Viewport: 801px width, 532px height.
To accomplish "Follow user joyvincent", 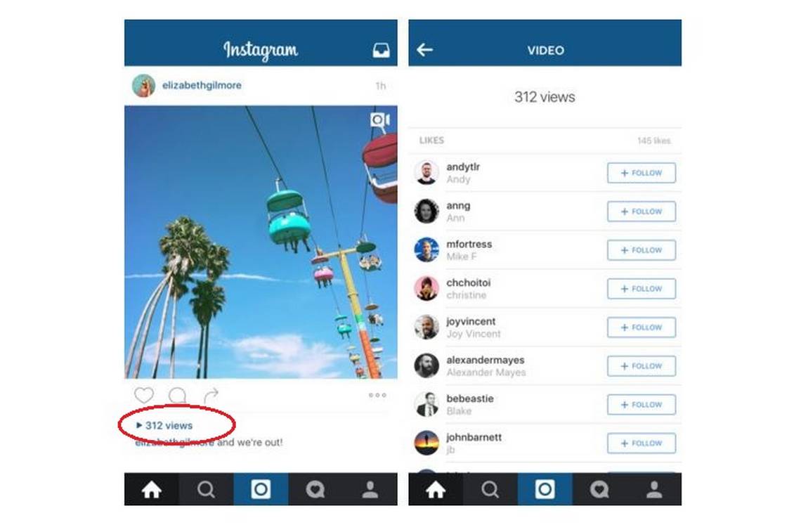I will [x=641, y=327].
